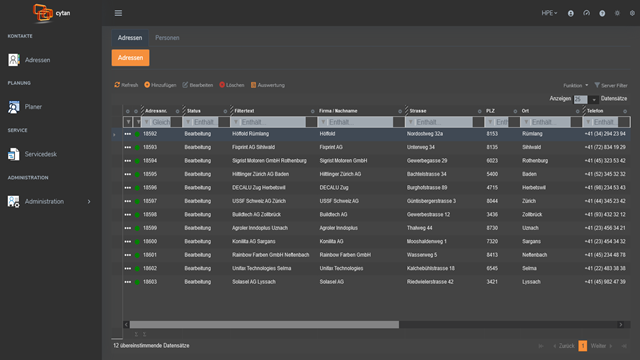This screenshot has height=360, width=640.
Task: Click the orange Adressen button
Action: pyautogui.click(x=131, y=58)
